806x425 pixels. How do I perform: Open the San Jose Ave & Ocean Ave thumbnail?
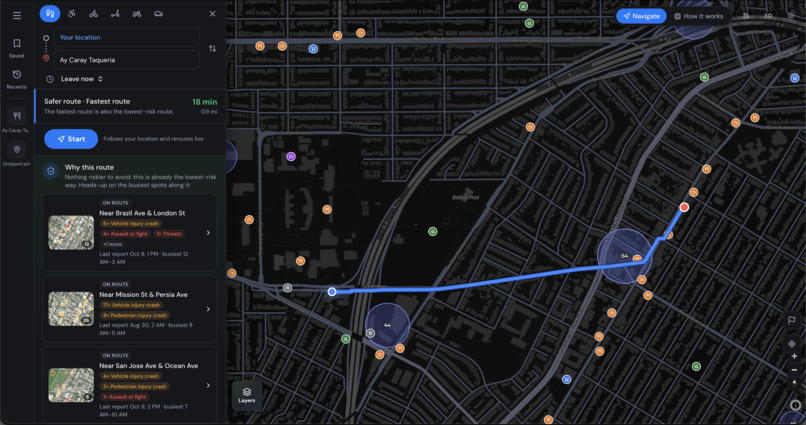point(71,385)
